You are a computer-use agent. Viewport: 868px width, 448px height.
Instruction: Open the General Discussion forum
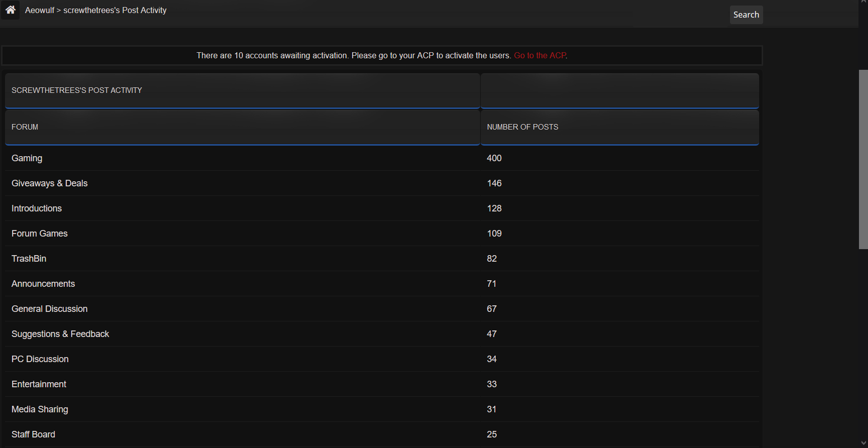click(50, 309)
